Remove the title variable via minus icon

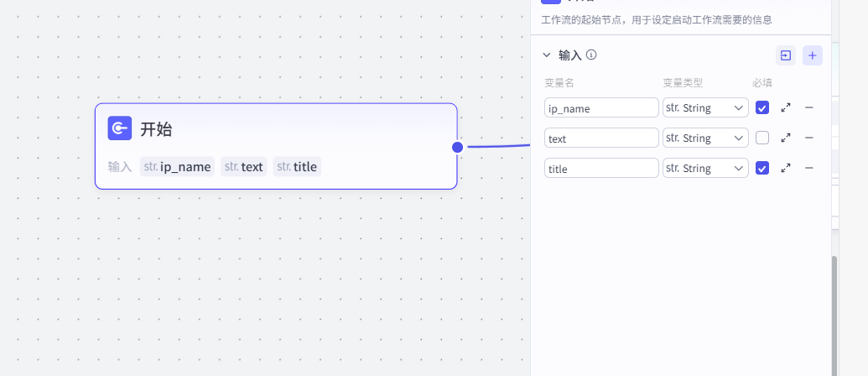pyautogui.click(x=809, y=168)
